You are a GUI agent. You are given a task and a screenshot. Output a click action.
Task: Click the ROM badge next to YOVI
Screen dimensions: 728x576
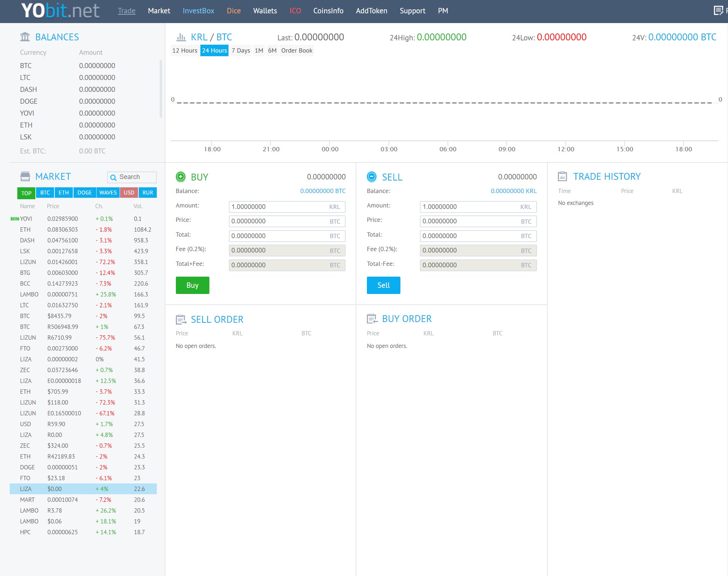(x=15, y=219)
